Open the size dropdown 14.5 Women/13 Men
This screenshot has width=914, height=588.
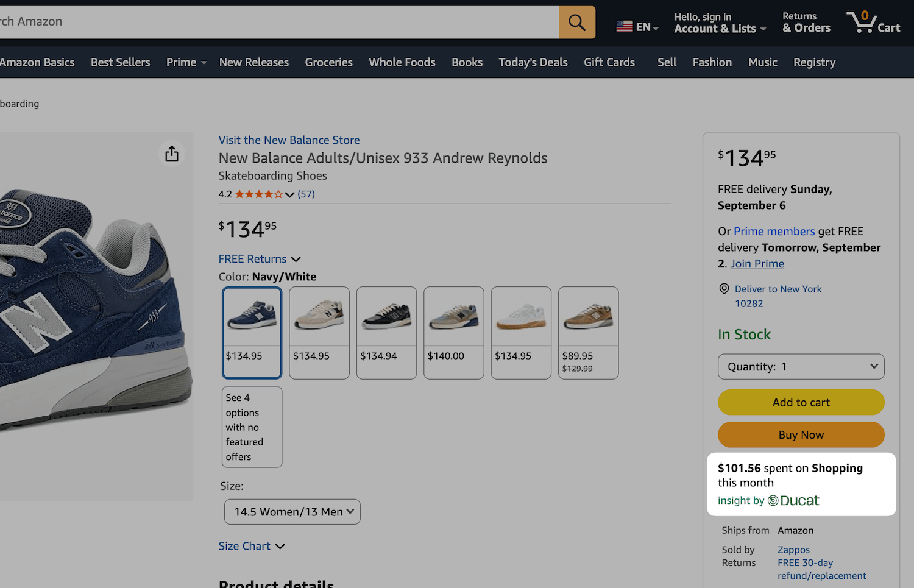click(292, 512)
